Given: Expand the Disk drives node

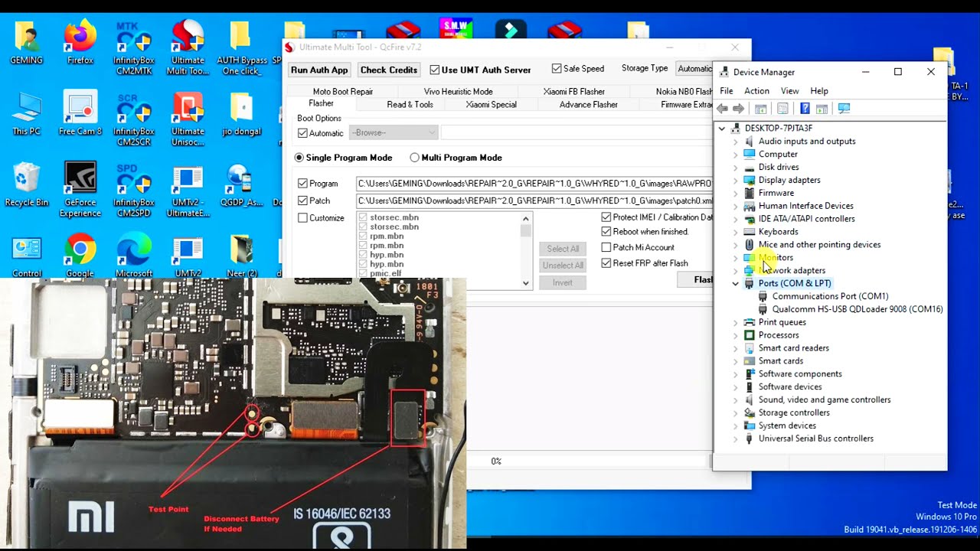Looking at the screenshot, I should 736,167.
